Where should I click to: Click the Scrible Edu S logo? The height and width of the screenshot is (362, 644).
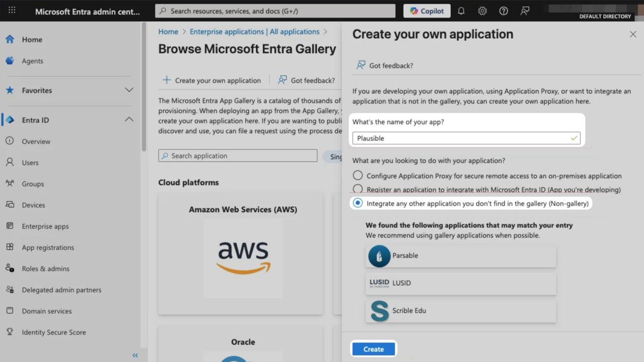click(379, 311)
